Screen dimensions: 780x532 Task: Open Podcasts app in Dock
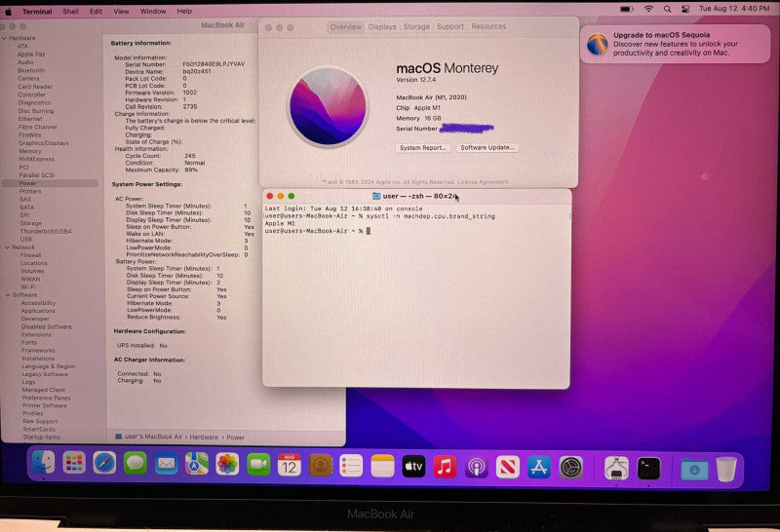click(477, 468)
